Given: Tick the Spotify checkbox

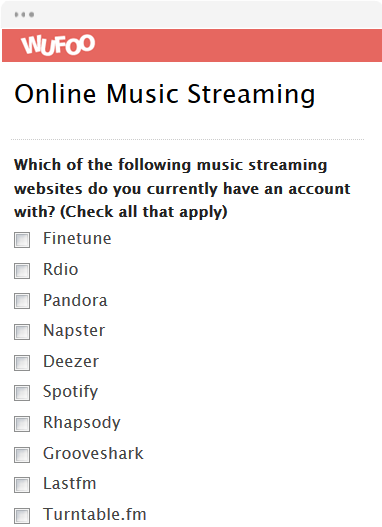Looking at the screenshot, I should pyautogui.click(x=22, y=393).
